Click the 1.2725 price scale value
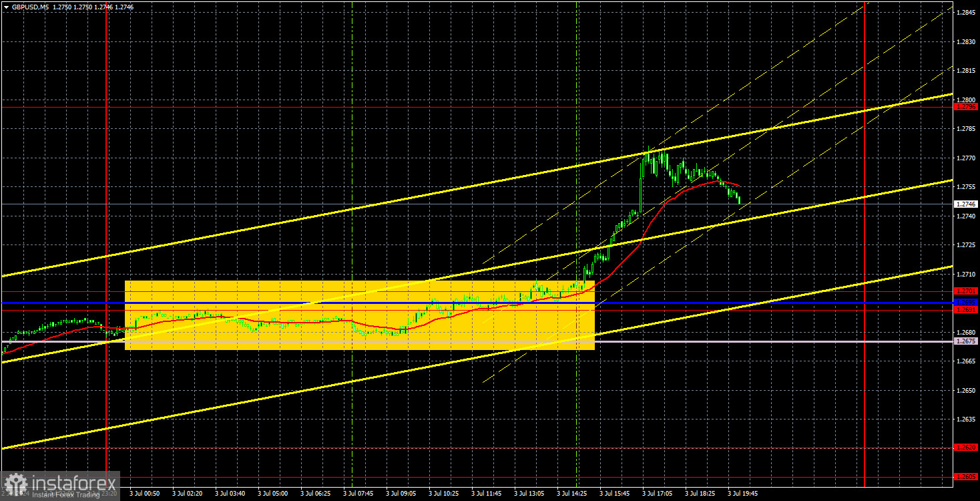Viewport: 980px width, 501px height. tap(966, 245)
